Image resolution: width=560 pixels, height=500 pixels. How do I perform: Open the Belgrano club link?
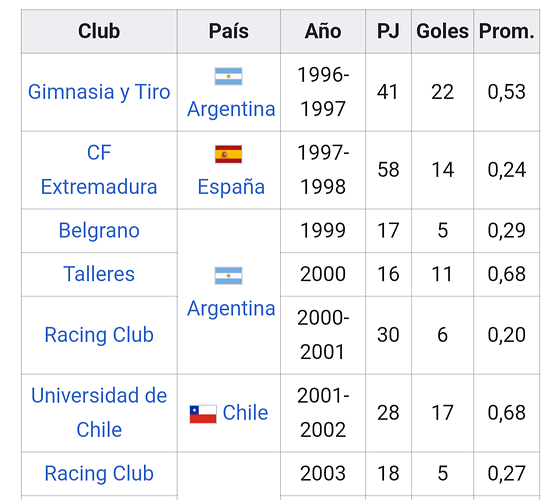tap(99, 230)
